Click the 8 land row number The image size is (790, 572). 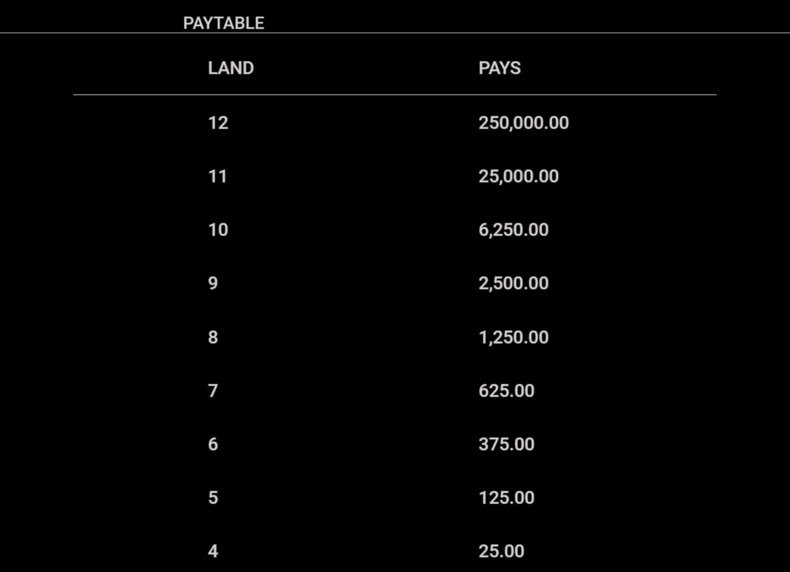213,337
